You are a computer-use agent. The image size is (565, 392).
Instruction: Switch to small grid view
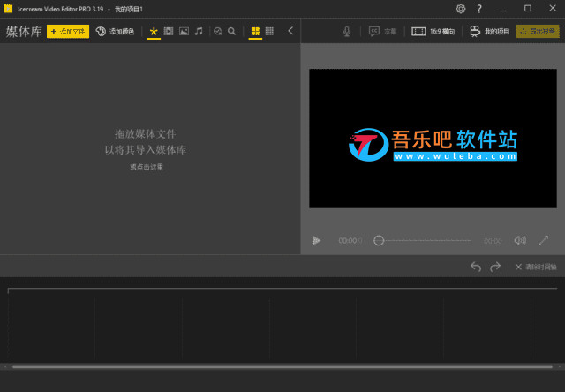(x=269, y=32)
